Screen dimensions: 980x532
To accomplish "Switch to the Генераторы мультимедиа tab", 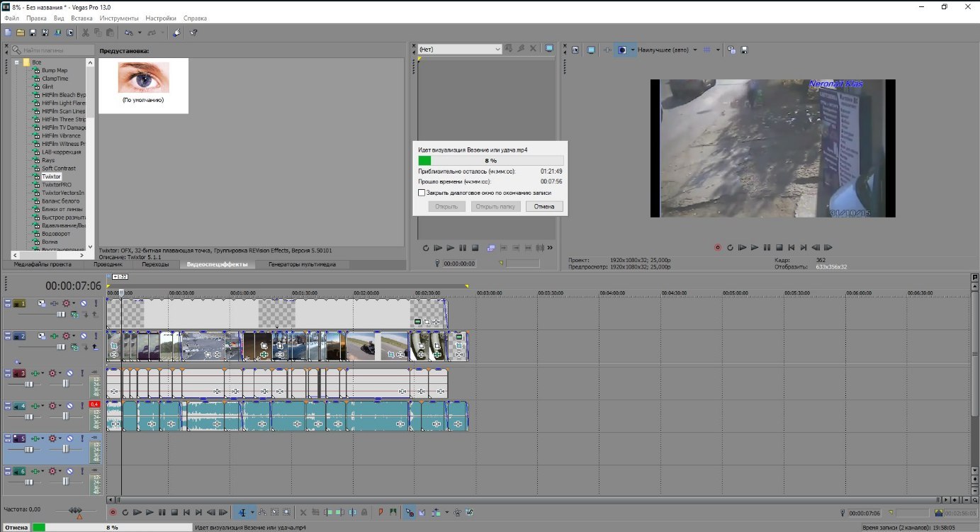I will (x=302, y=264).
